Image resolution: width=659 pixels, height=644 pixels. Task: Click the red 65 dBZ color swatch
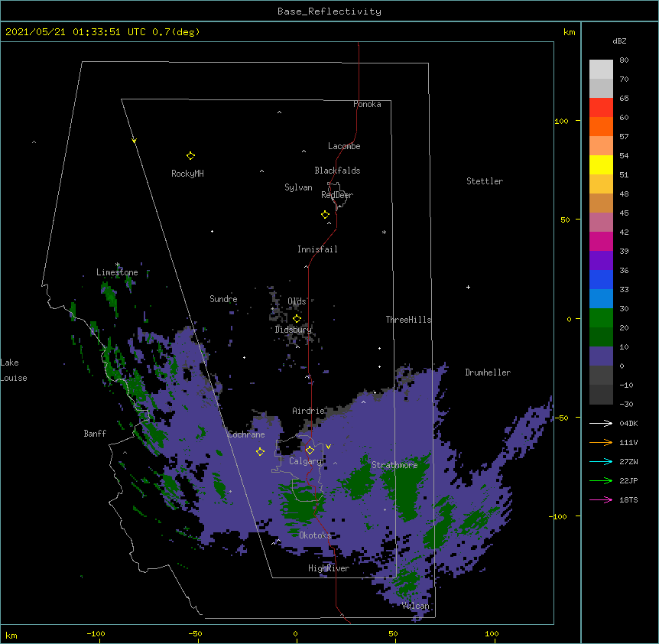(601, 107)
